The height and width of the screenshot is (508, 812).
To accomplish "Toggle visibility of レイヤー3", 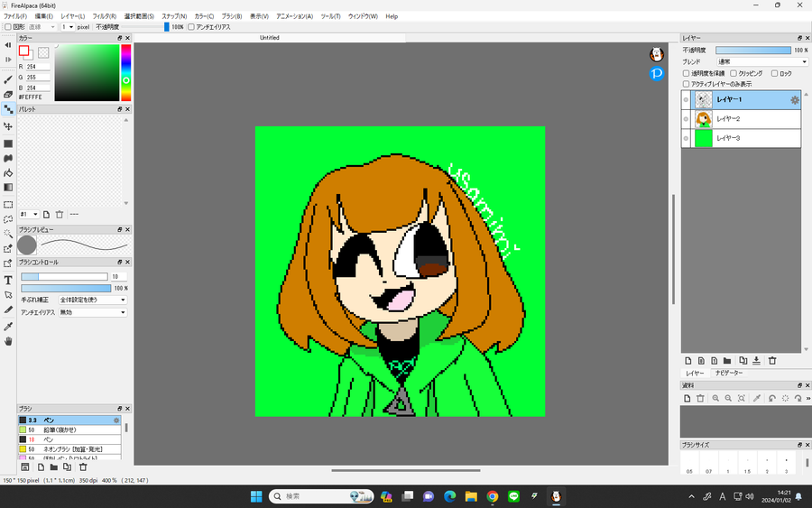I will pyautogui.click(x=687, y=138).
